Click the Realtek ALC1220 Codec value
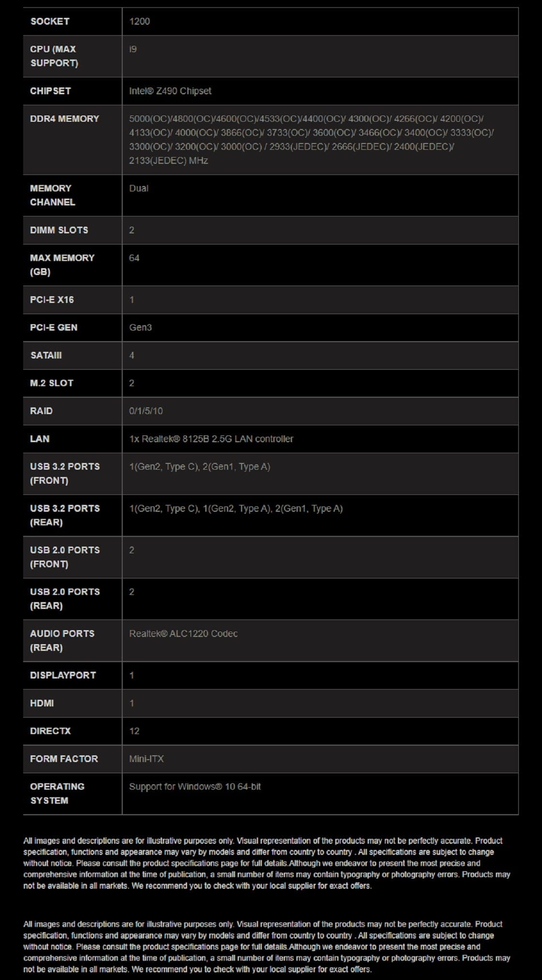This screenshot has height=980, width=542. tap(183, 634)
